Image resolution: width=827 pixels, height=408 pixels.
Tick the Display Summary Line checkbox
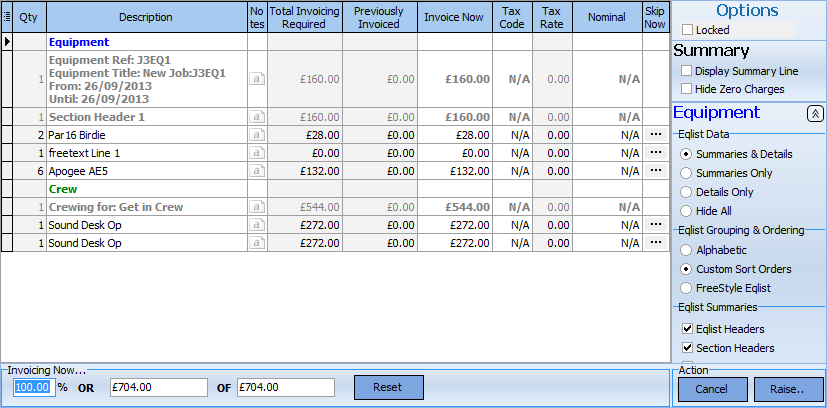[x=687, y=71]
